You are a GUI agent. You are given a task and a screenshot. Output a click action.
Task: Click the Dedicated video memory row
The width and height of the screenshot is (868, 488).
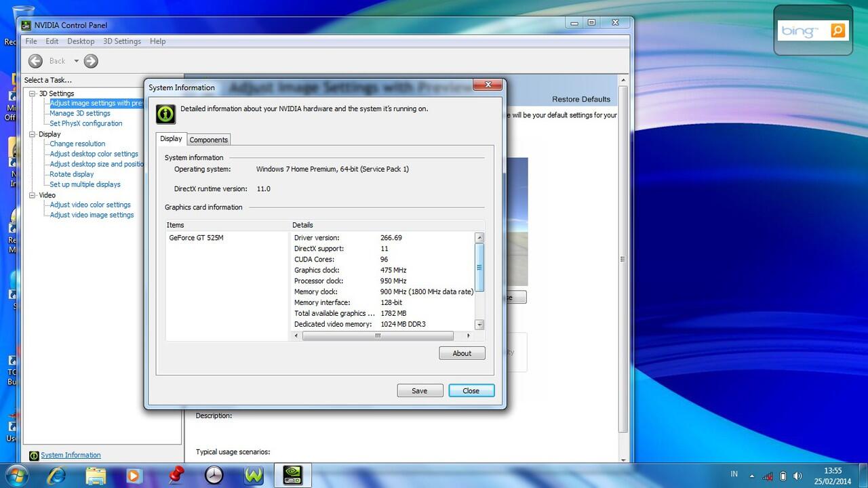pyautogui.click(x=383, y=325)
